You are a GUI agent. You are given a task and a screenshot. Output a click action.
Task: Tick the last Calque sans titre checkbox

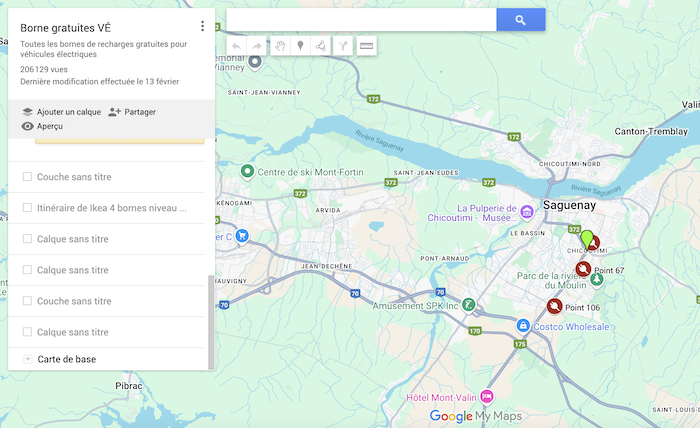tap(27, 332)
